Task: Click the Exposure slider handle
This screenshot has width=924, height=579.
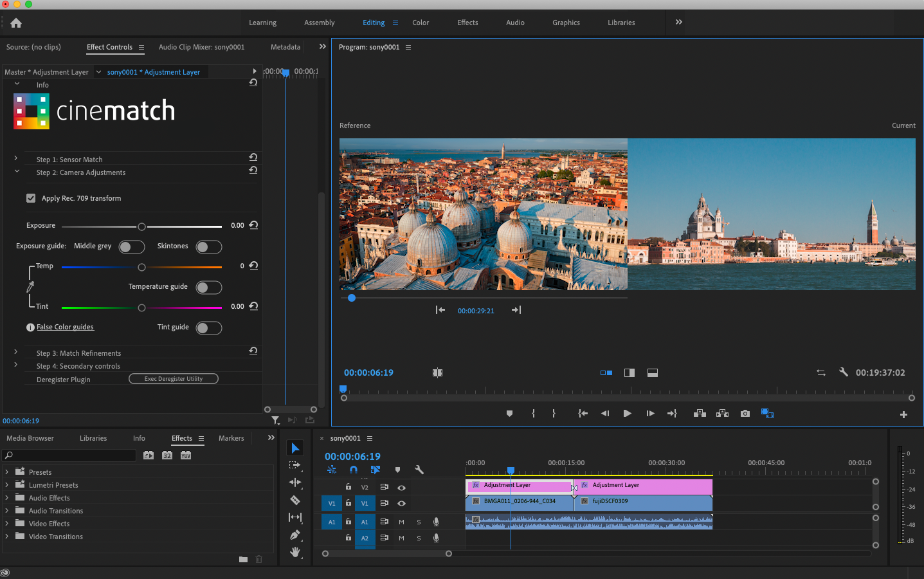Action: coord(141,226)
